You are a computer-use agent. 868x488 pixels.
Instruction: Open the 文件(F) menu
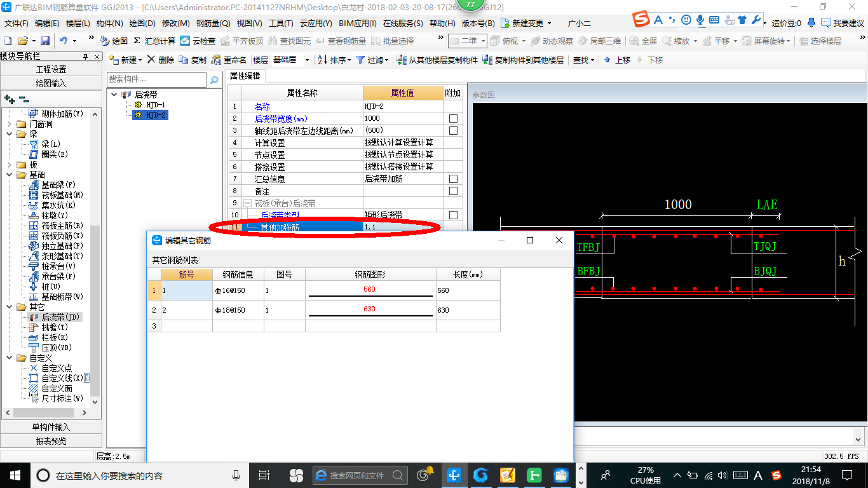coord(17,23)
